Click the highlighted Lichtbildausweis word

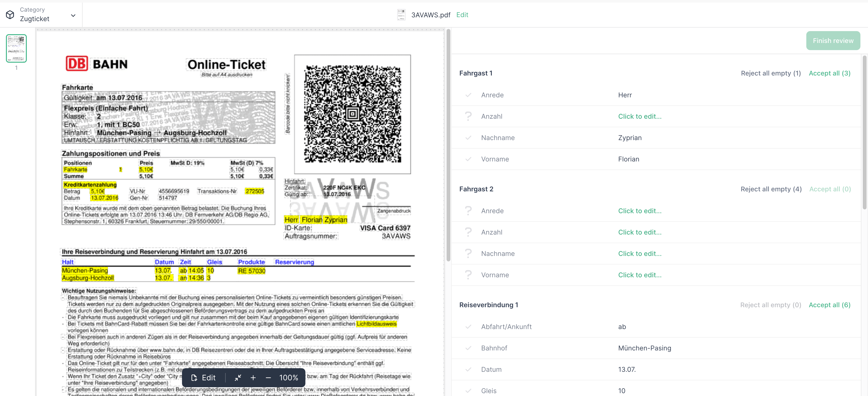376,324
